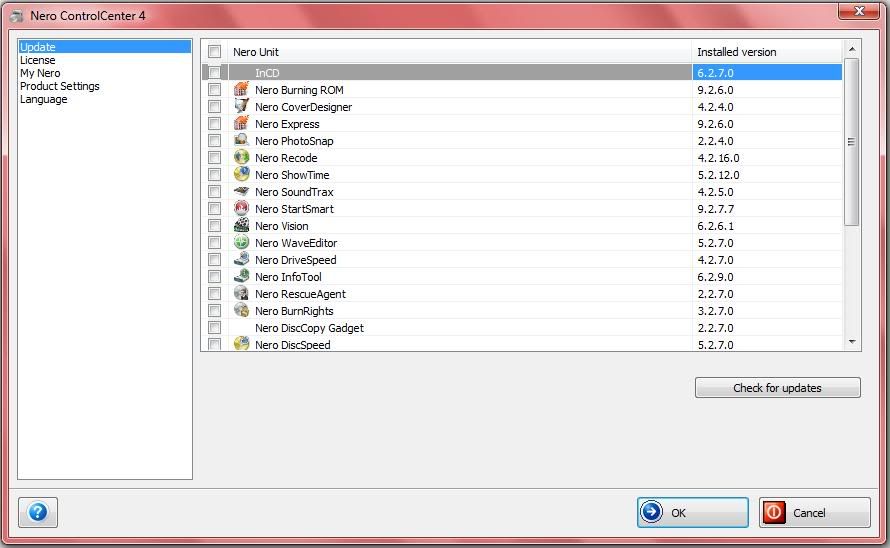
Task: Select the Nero DiscCopy Gadget row
Action: (522, 328)
